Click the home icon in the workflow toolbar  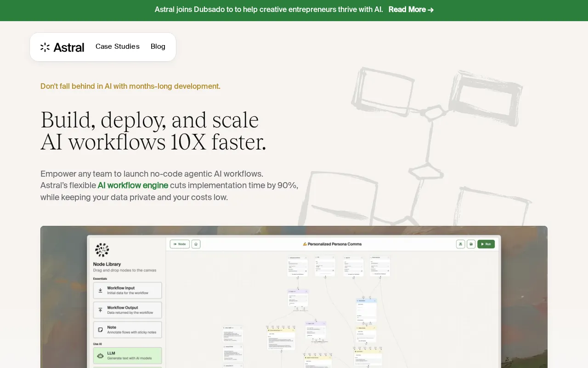pos(196,244)
